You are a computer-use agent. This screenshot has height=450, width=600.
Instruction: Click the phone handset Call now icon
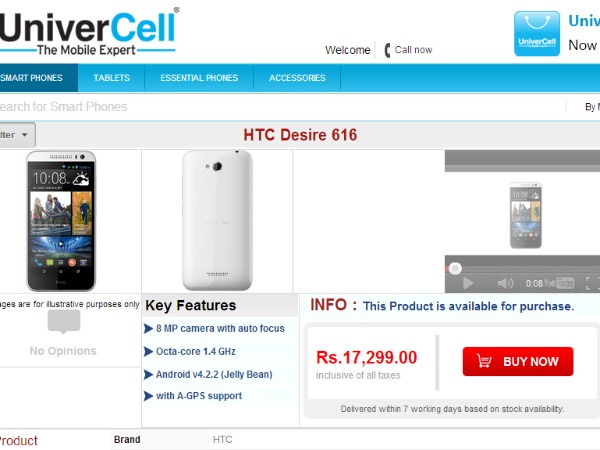click(x=387, y=50)
